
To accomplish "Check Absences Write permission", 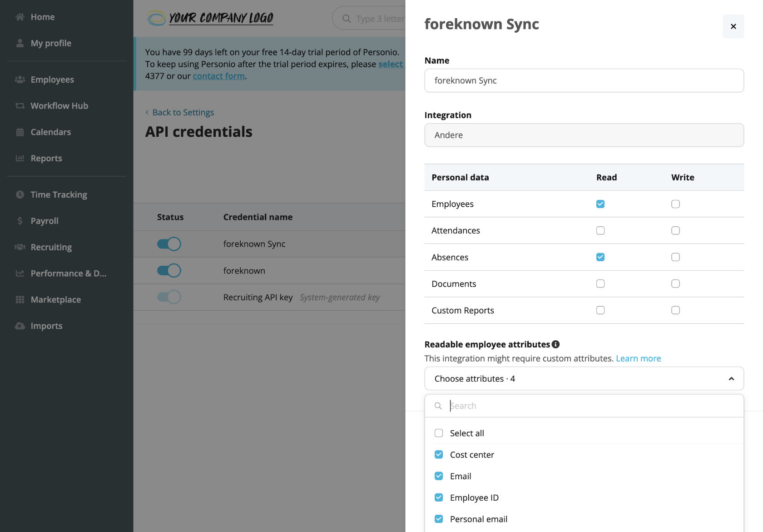I will tap(675, 257).
